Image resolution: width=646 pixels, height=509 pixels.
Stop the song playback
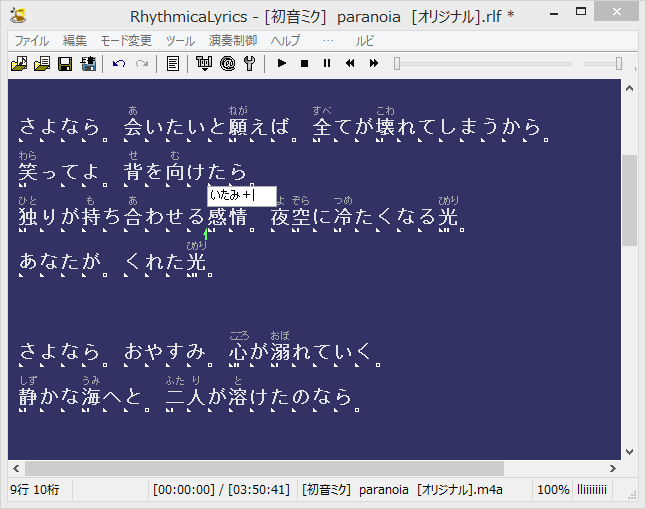[x=304, y=63]
